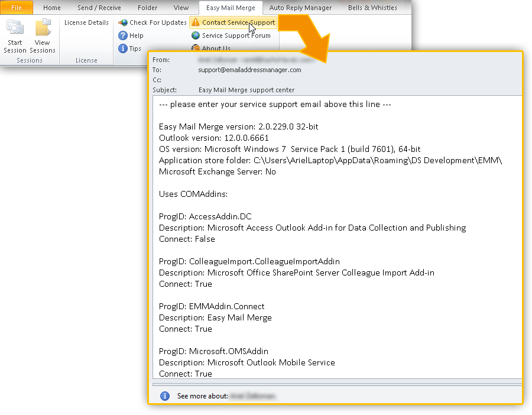
Task: Click the Tips info icon
Action: [123, 48]
